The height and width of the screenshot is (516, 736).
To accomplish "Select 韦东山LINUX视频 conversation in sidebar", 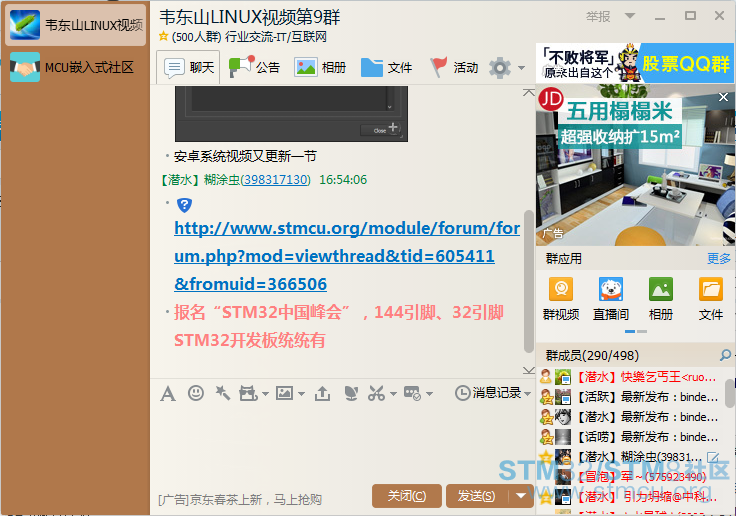I will coord(76,25).
